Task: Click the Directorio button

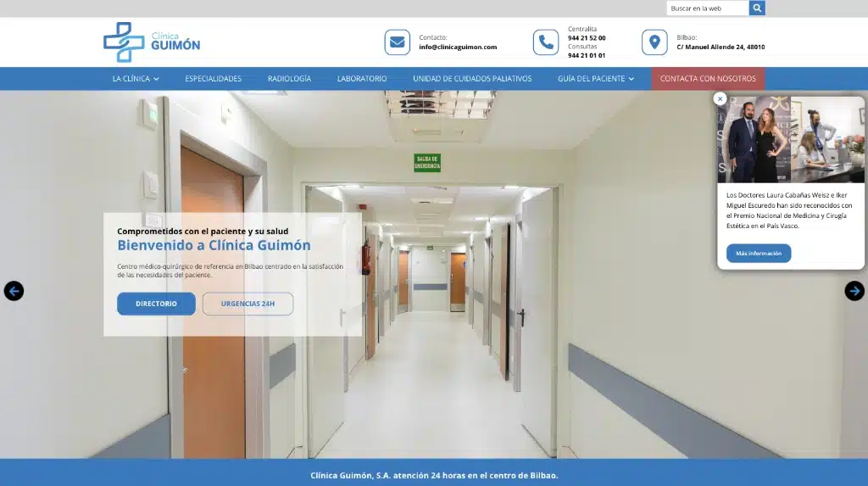Action: (x=156, y=304)
